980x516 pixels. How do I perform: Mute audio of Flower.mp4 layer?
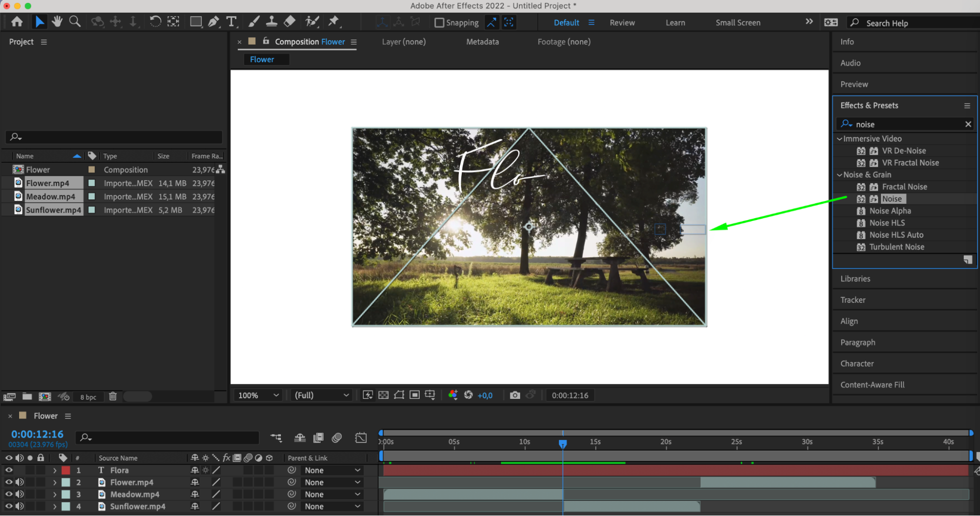point(20,482)
